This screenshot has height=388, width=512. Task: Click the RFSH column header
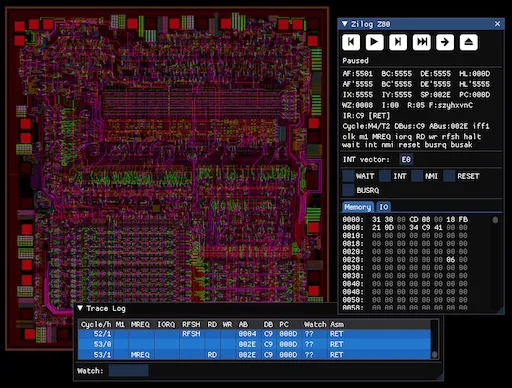(x=191, y=324)
